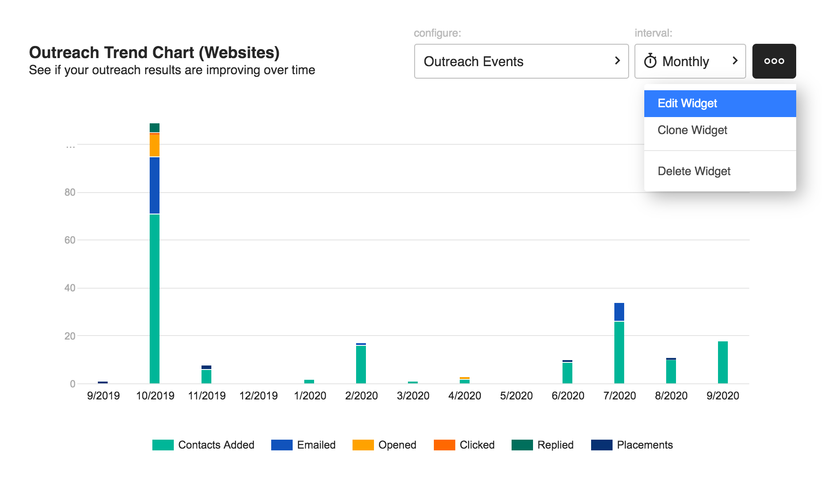The width and height of the screenshot is (823, 504).
Task: Click the three-dot widget options button
Action: pos(774,61)
